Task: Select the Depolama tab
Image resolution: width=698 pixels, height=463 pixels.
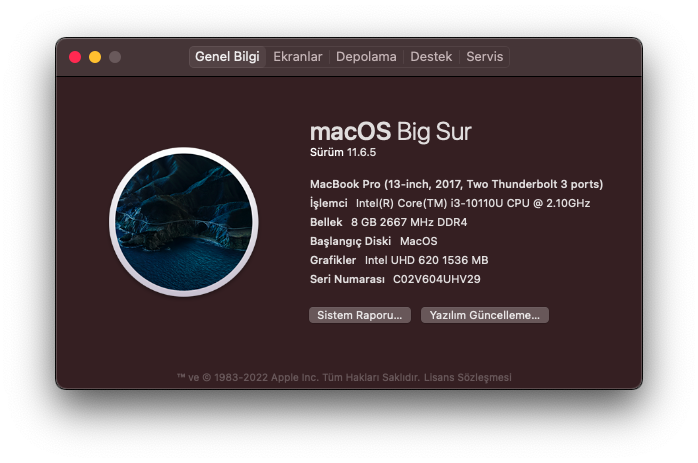Action: click(366, 57)
